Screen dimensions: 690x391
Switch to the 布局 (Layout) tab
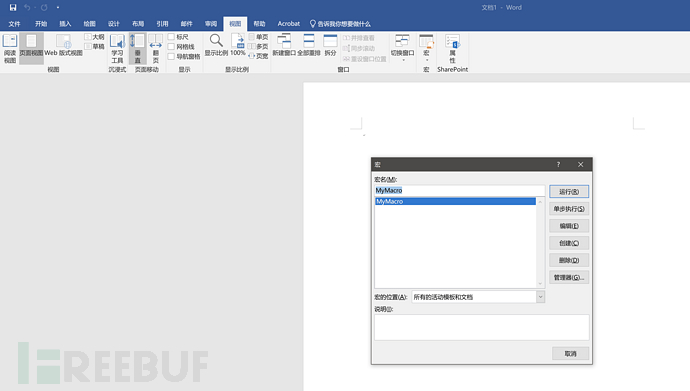(138, 24)
